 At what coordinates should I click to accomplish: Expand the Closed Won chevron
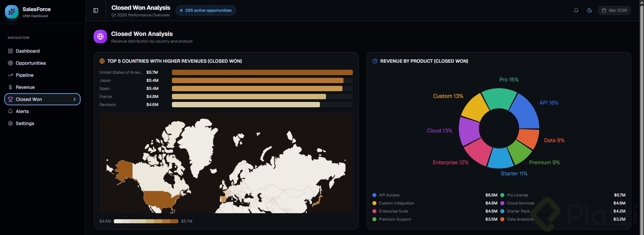pos(75,99)
